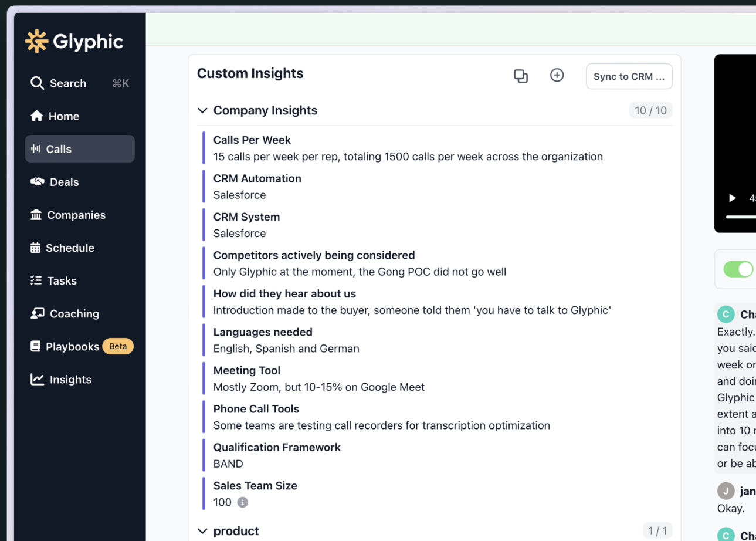Add a new custom insight
Viewport: 756px width, 541px height.
pyautogui.click(x=557, y=75)
